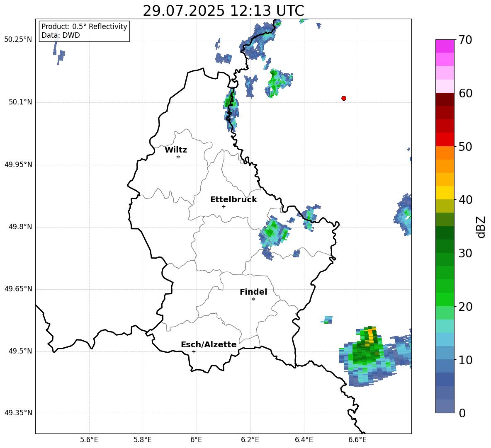Click the 70 tick on the colorbar
Viewport: 491px width, 448px height.
coord(465,40)
